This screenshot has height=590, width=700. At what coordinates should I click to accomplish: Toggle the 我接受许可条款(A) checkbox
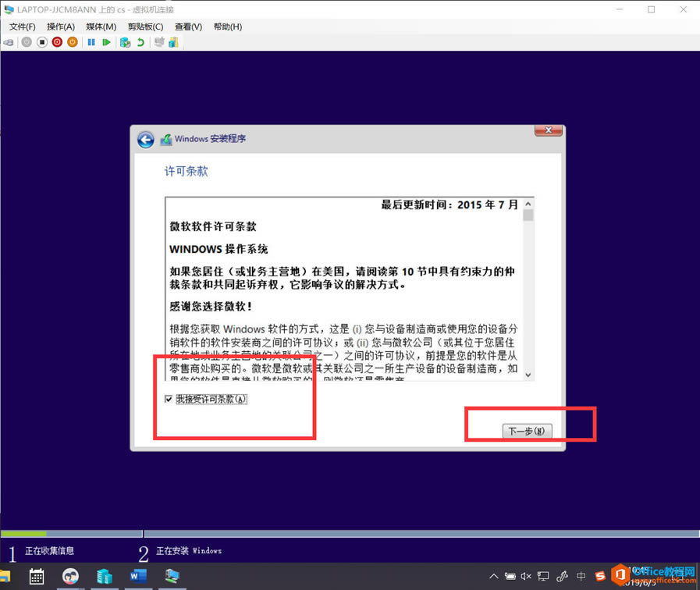169,399
